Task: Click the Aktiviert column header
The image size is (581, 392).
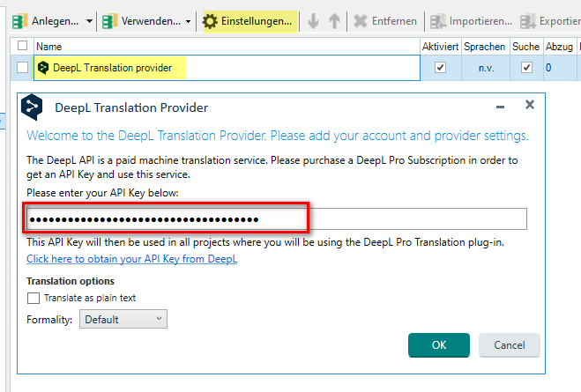Action: pos(441,47)
